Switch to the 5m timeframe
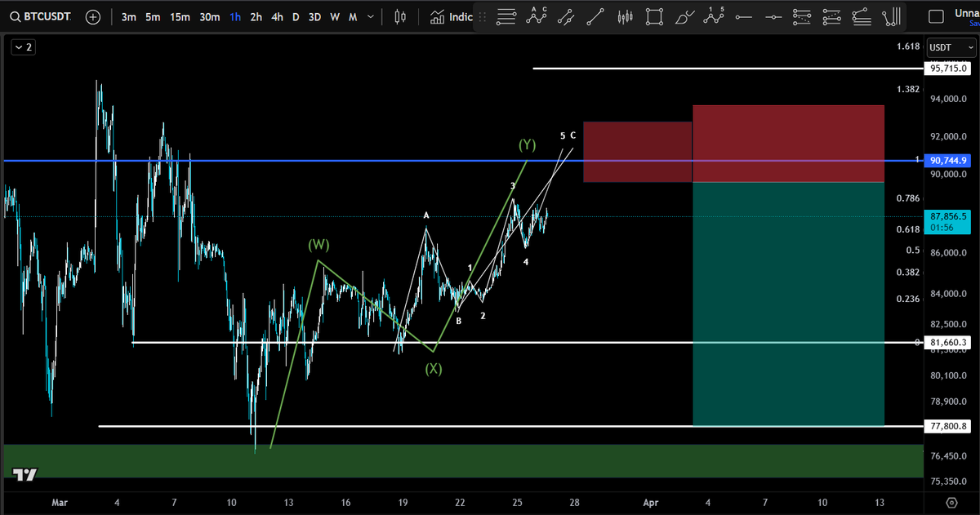 pos(153,16)
